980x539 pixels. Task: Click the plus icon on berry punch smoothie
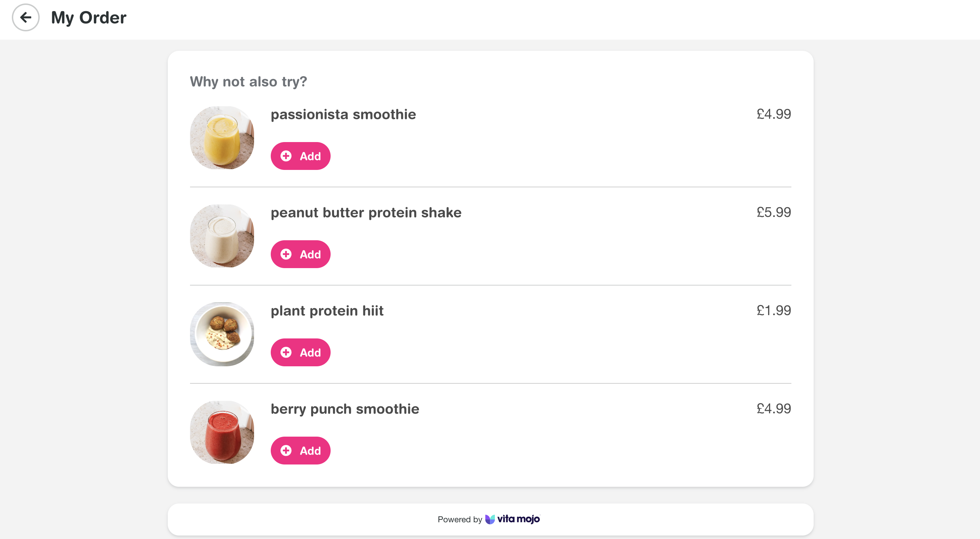coord(286,450)
